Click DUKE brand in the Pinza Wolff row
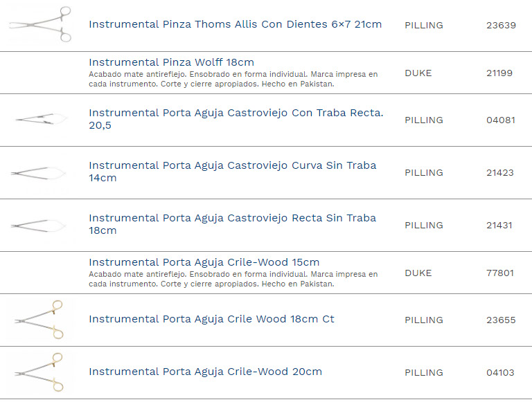532x402 pixels. (x=418, y=73)
